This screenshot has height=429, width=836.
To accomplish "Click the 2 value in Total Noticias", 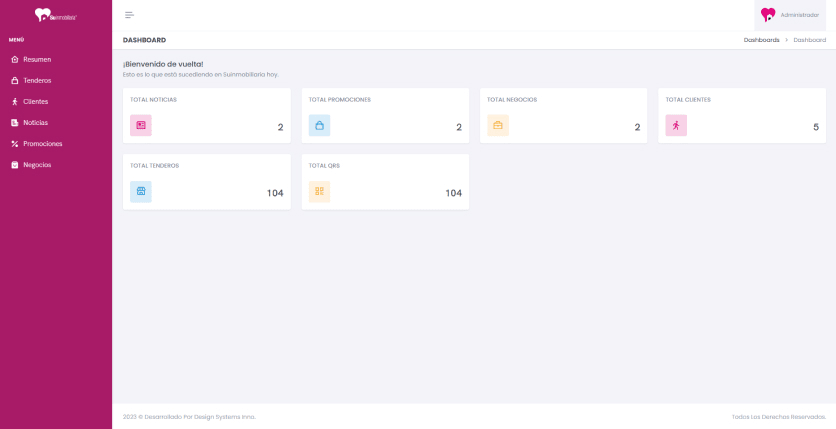I will coord(280,127).
